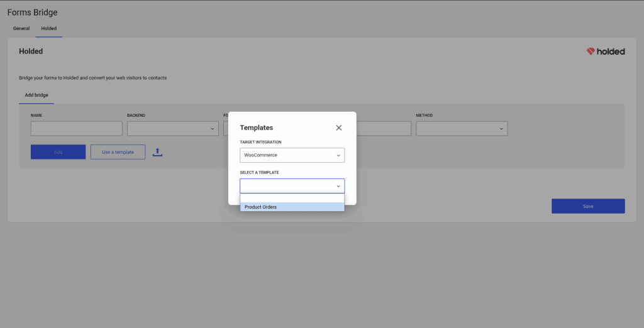Open the Select a Template dropdown

coord(292,186)
